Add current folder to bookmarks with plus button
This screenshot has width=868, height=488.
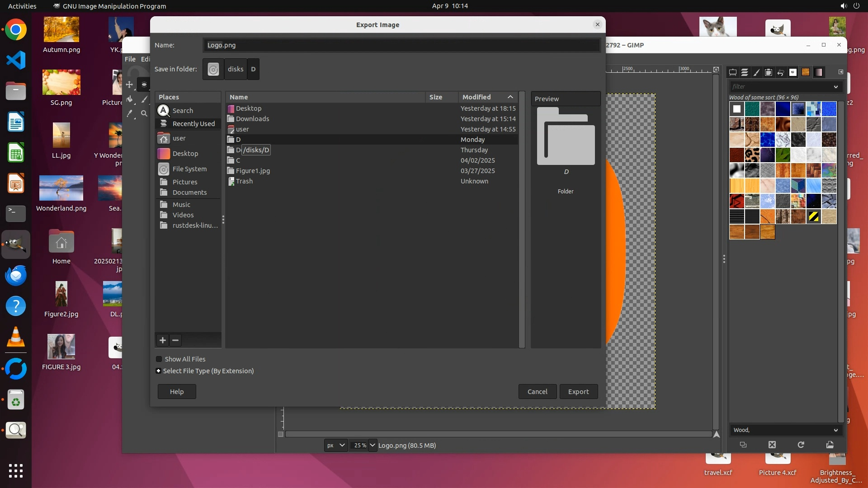click(163, 340)
